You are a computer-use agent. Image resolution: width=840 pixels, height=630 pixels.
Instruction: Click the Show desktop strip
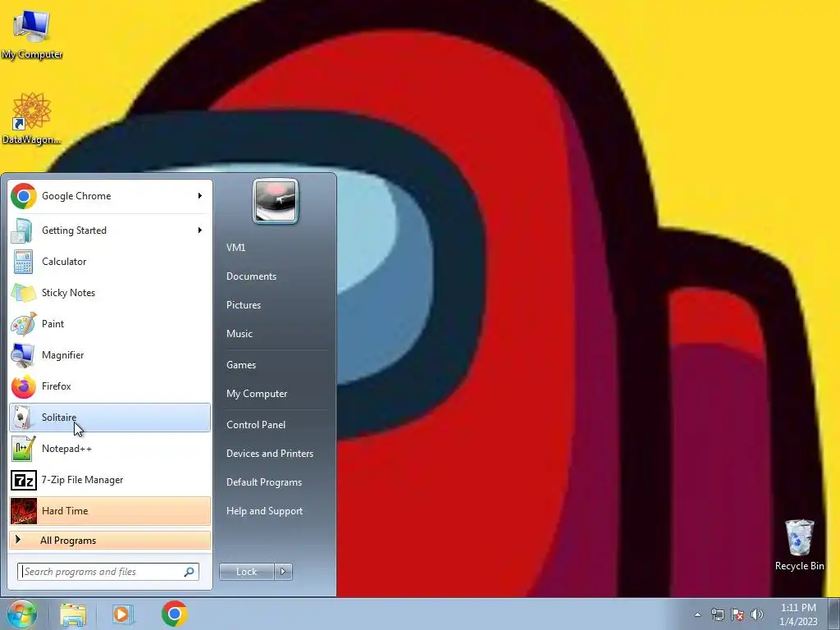coord(834,614)
